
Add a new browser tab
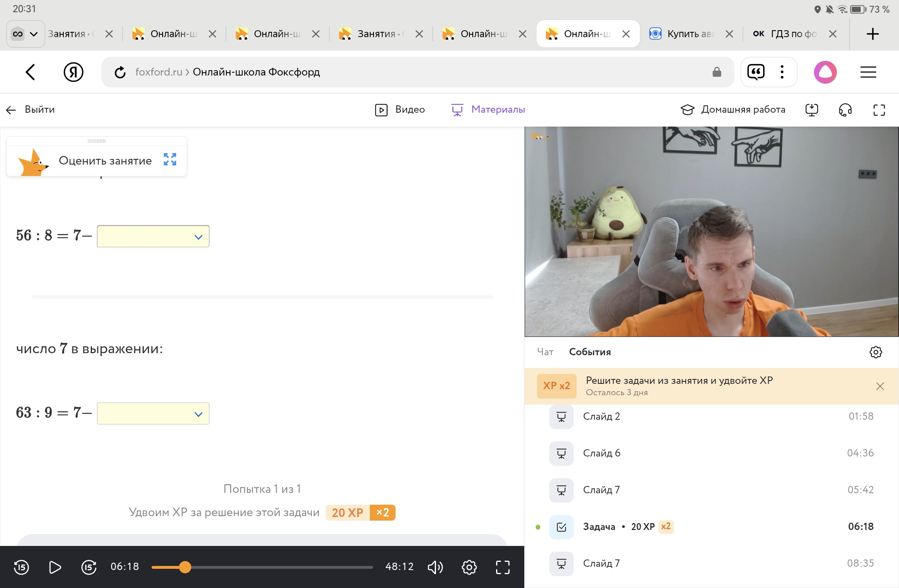click(x=872, y=34)
